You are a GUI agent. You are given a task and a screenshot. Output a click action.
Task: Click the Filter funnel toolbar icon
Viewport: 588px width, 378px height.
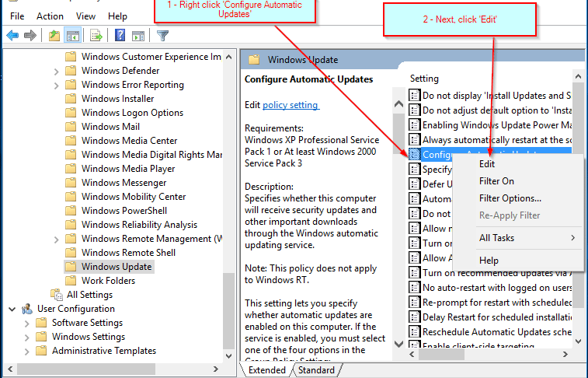click(x=163, y=36)
